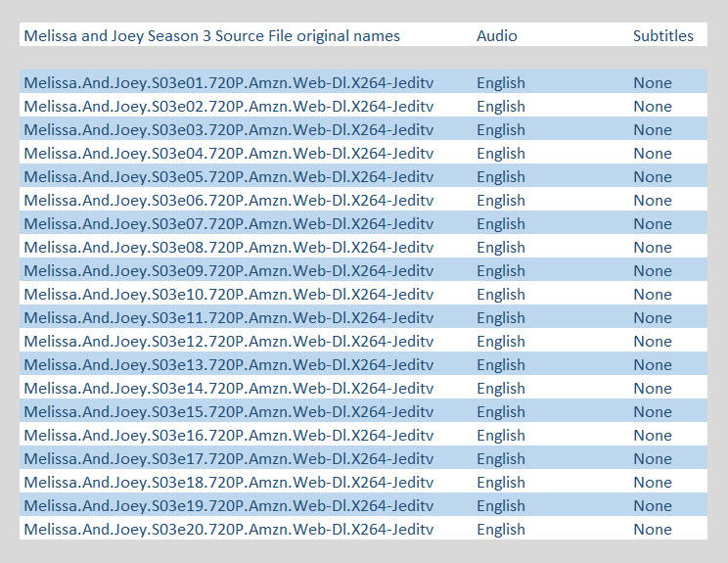The image size is (728, 563).
Task: Select the S03e05 file name cell
Action: tap(229, 177)
